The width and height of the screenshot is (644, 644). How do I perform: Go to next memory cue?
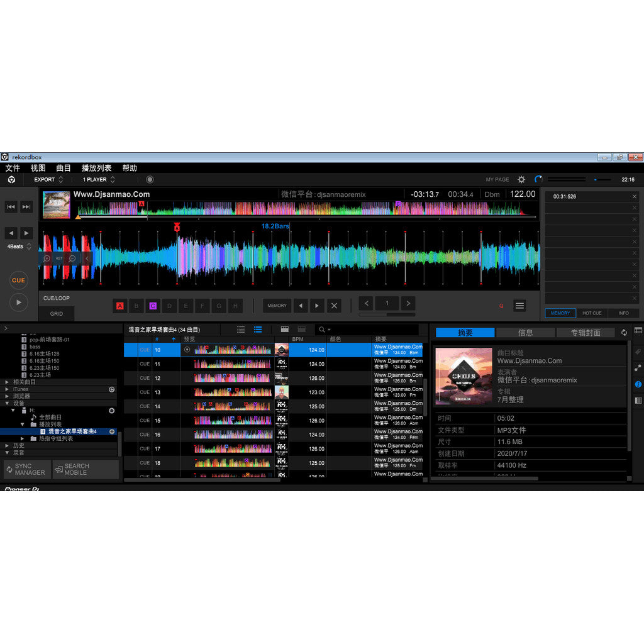pos(317,306)
